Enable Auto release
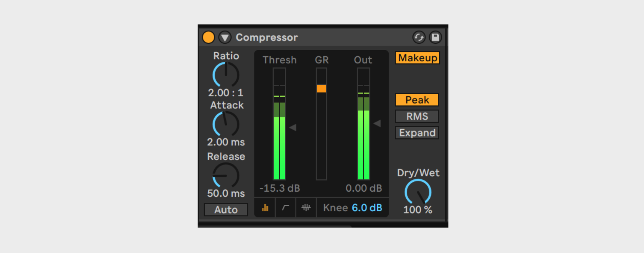 [226, 210]
